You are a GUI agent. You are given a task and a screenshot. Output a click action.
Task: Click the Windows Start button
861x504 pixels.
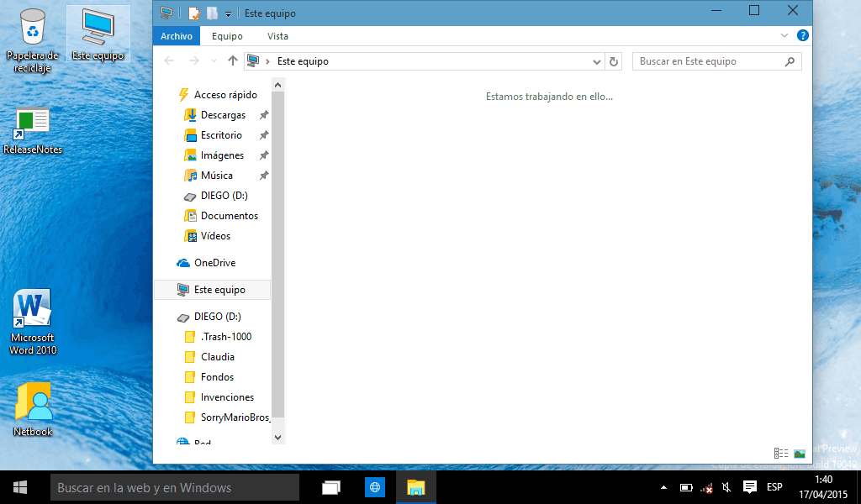point(20,487)
